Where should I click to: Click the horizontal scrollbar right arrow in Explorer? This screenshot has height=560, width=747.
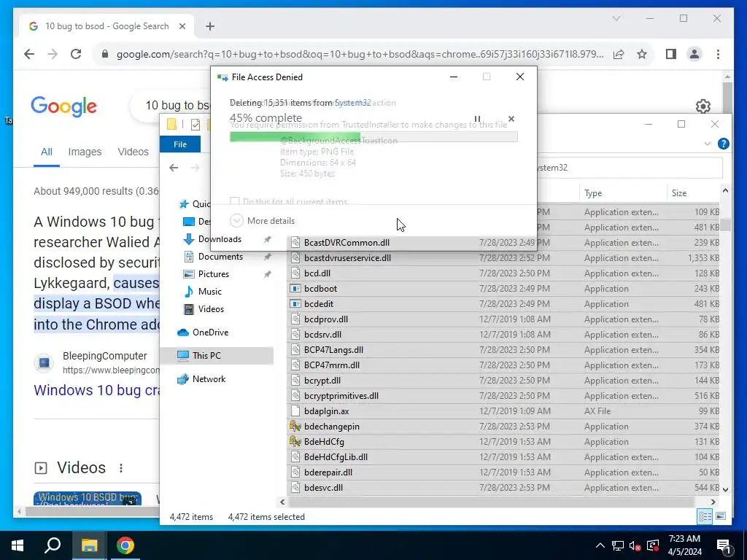point(713,502)
